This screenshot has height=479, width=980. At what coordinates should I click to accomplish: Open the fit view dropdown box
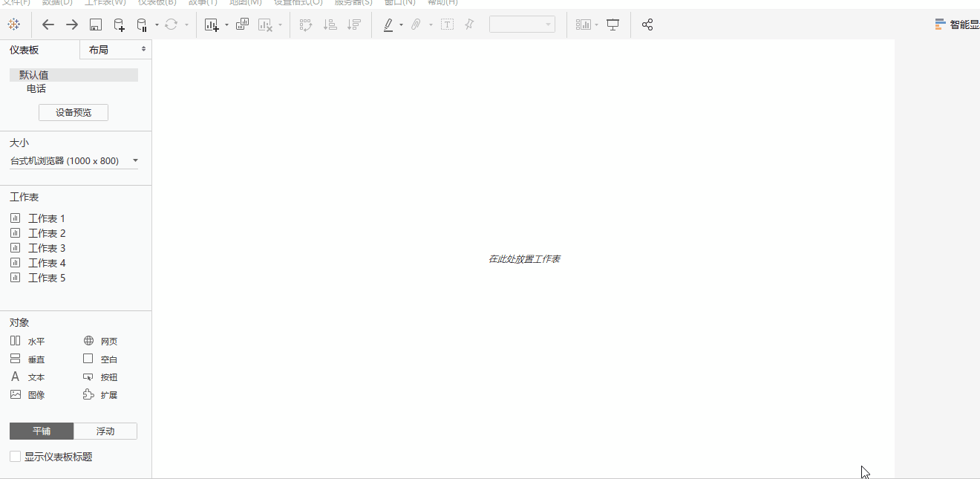coord(522,25)
